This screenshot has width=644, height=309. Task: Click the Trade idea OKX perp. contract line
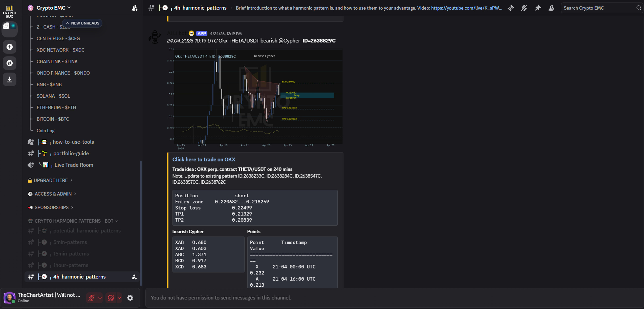tap(232, 169)
